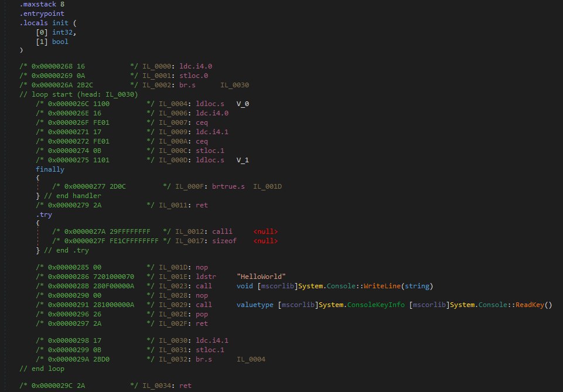Click the bytes "2BD0"
Screen dimensions: 563x392
[101, 359]
